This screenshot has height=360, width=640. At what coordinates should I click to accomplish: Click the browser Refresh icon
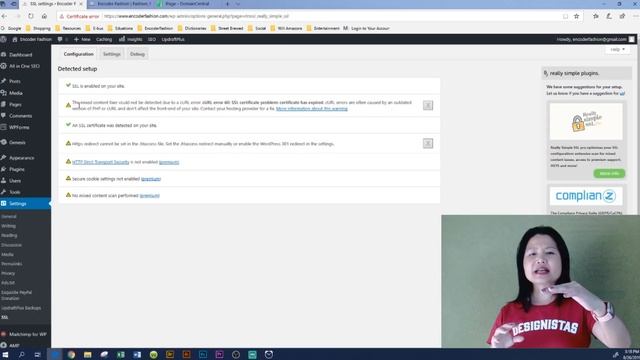(x=31, y=16)
